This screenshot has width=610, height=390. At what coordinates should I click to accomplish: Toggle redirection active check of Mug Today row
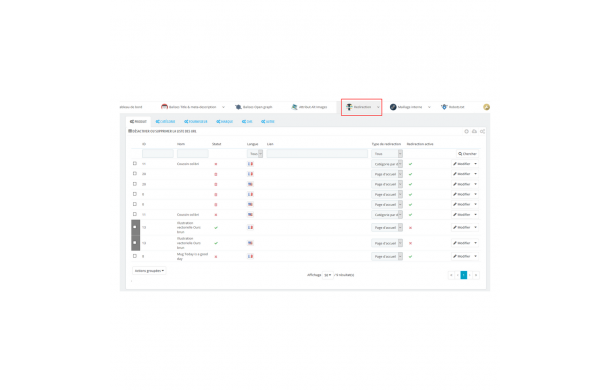410,256
